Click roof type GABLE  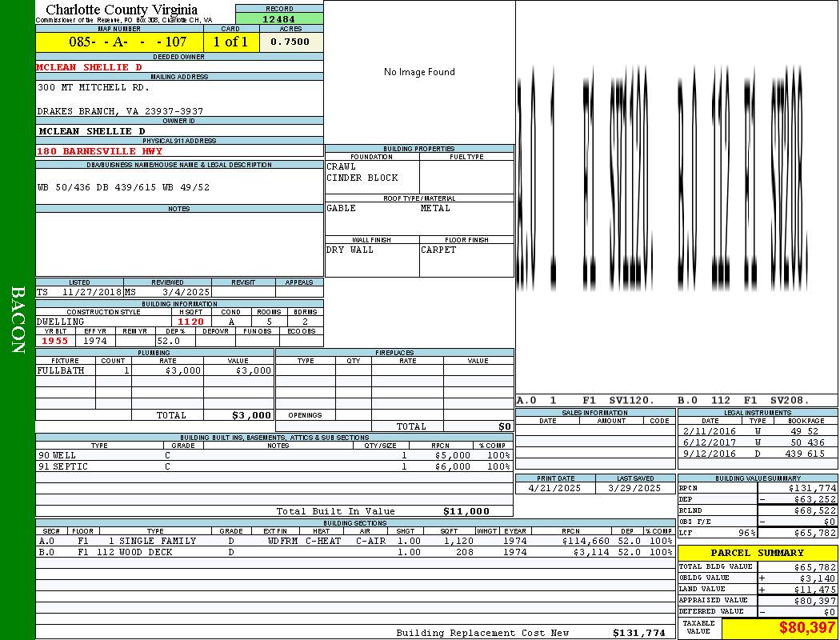pos(342,208)
